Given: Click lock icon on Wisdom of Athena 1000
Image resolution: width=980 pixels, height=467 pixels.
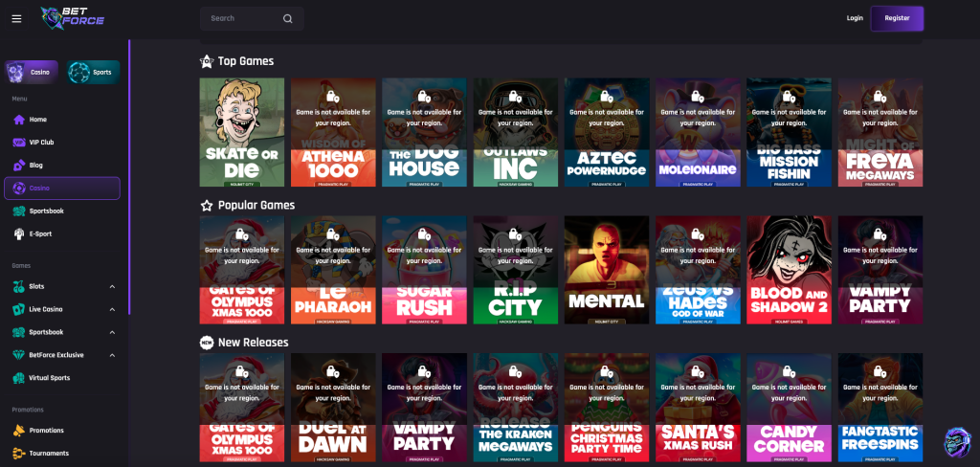Looking at the screenshot, I should pos(333,97).
